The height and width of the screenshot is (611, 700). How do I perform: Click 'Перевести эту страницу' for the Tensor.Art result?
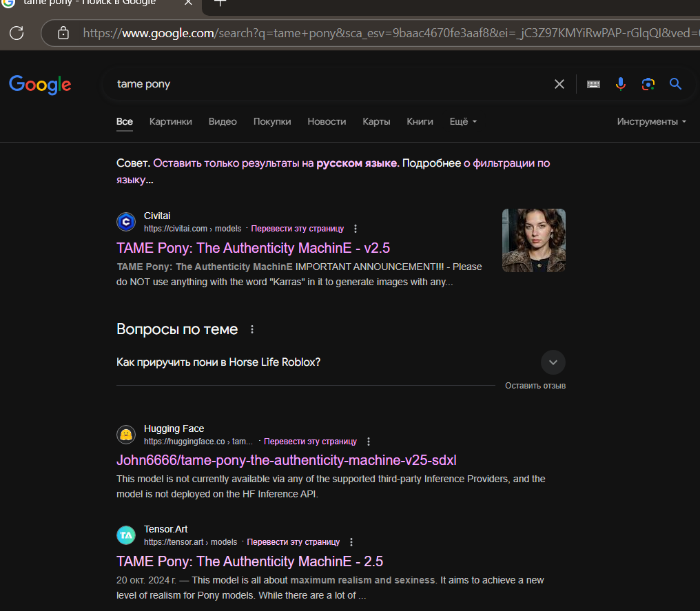[x=294, y=542]
